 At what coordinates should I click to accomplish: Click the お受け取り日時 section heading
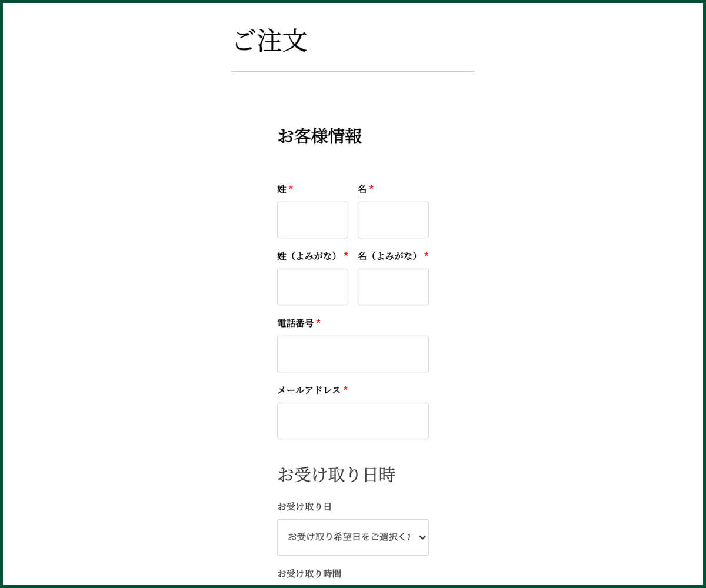tap(336, 475)
